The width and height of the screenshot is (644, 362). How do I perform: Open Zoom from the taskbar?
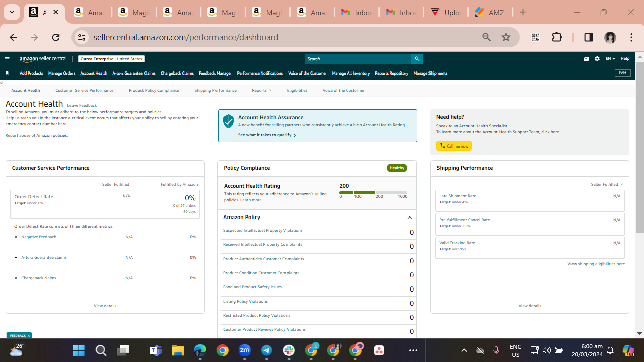point(245,350)
